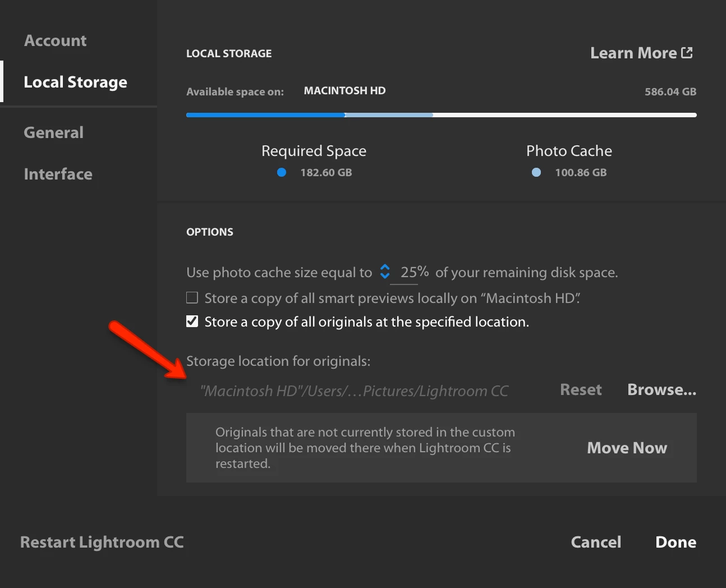Switch to the General tab

54,132
